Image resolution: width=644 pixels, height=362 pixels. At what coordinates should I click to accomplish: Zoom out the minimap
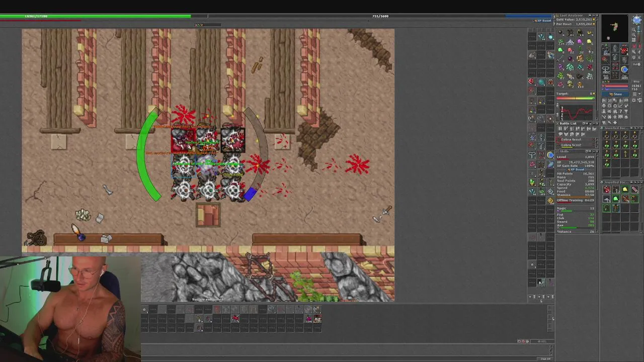click(x=633, y=30)
